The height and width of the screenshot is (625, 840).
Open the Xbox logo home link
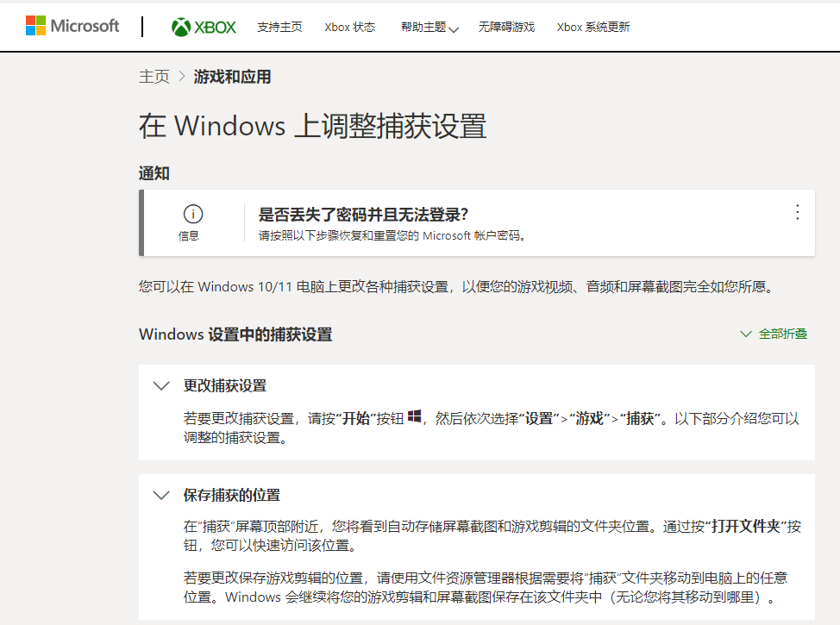204,27
